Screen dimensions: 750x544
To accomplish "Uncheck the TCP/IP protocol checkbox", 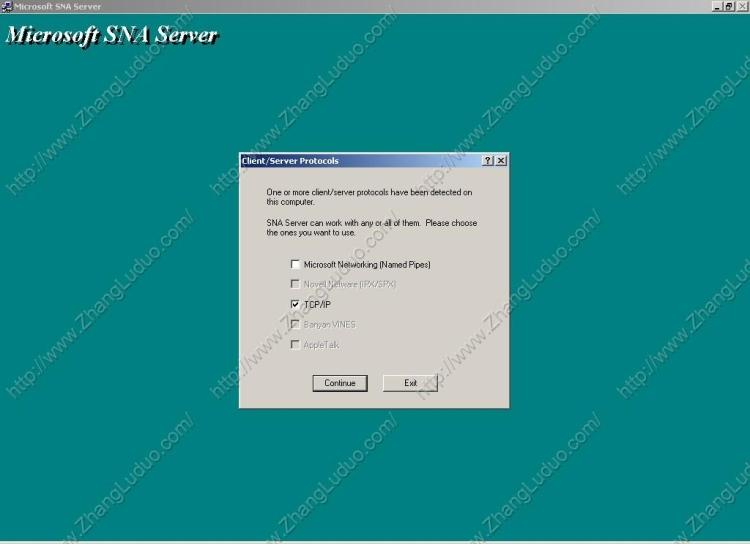I will (x=295, y=304).
